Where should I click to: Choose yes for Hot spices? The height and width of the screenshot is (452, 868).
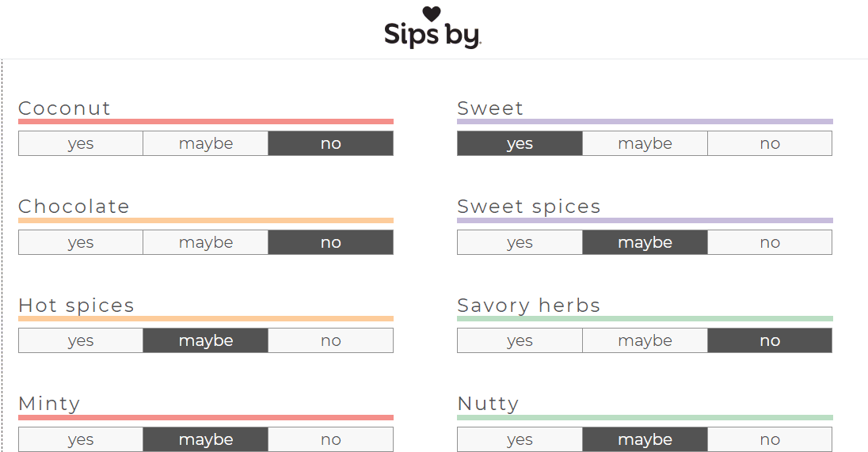pos(81,340)
